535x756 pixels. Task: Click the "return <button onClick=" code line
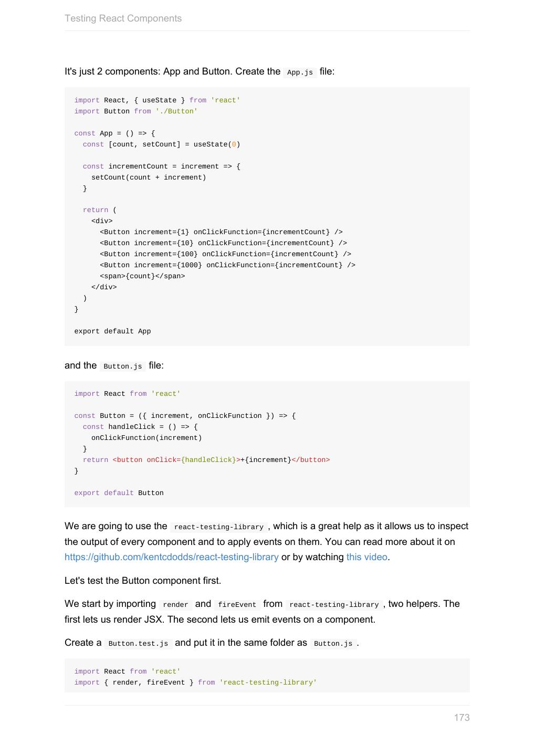click(206, 460)
